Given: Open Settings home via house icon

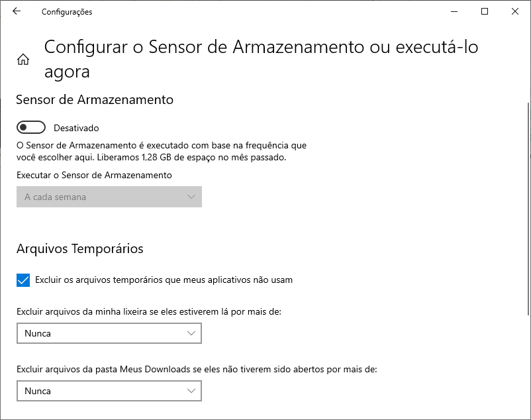Looking at the screenshot, I should pos(23,58).
